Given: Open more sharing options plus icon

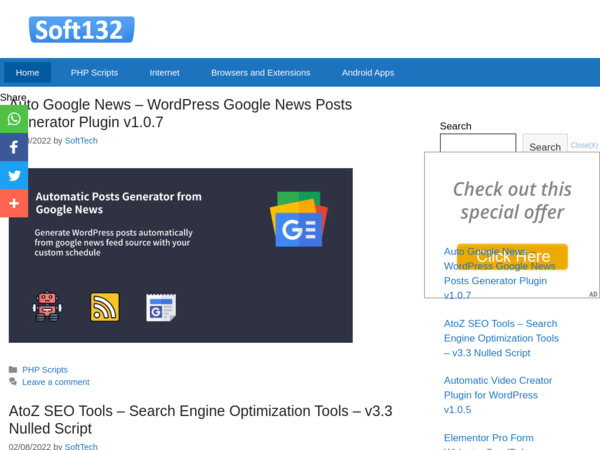Looking at the screenshot, I should [x=14, y=203].
